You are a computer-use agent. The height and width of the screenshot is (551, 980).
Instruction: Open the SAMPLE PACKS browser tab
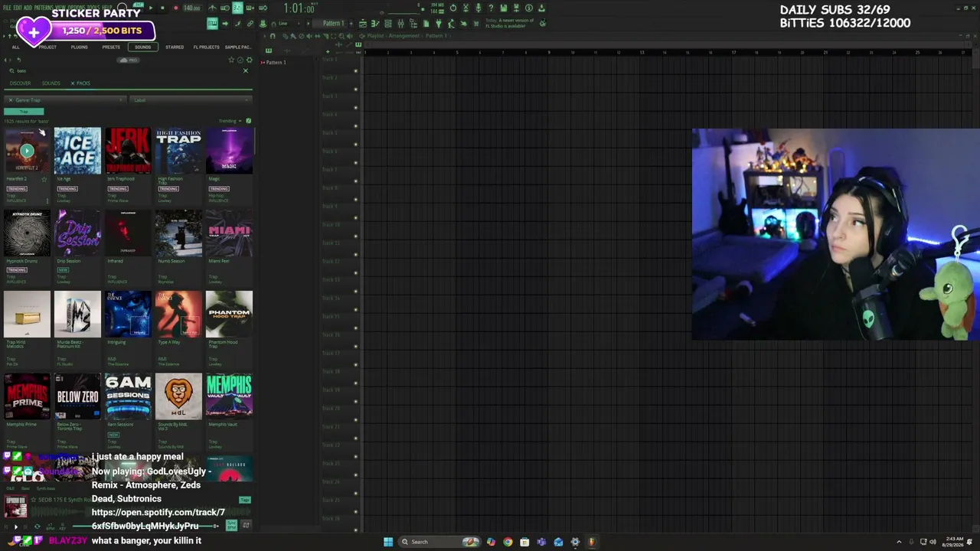237,47
